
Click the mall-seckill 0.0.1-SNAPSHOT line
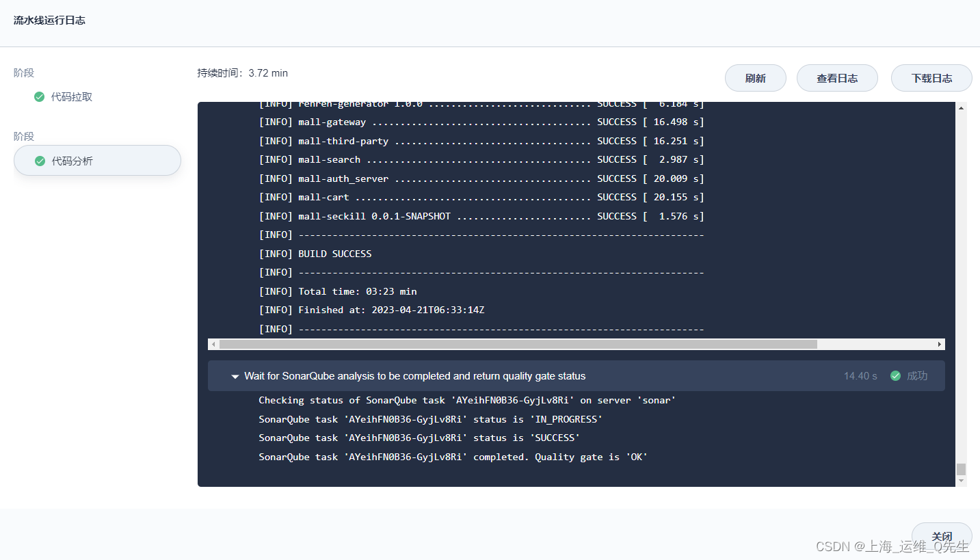click(x=481, y=216)
